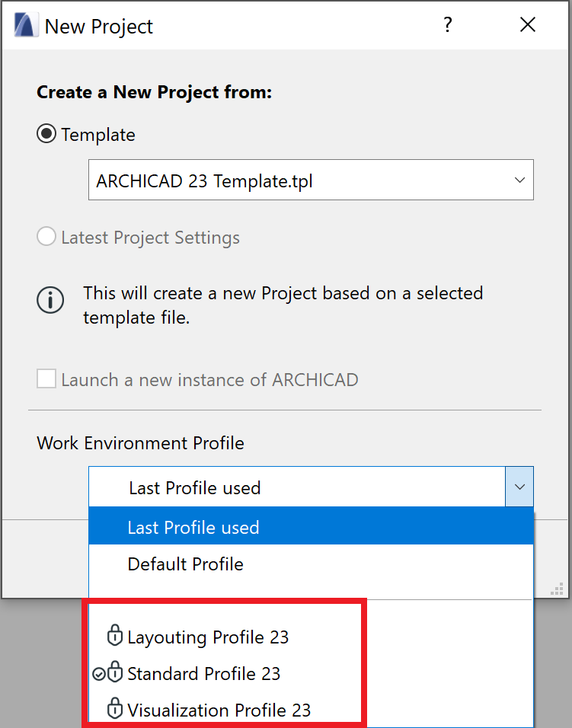This screenshot has height=728, width=572.
Task: Close the New Project dialog
Action: tap(528, 25)
